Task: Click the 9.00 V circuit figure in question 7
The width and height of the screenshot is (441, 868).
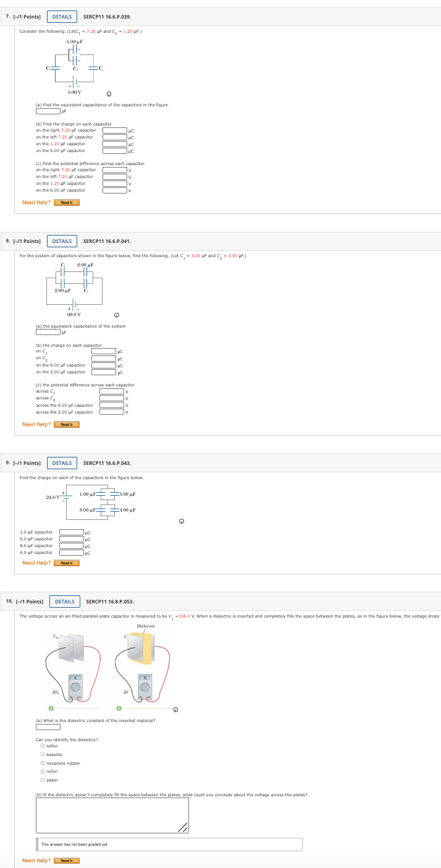Action: point(75,66)
